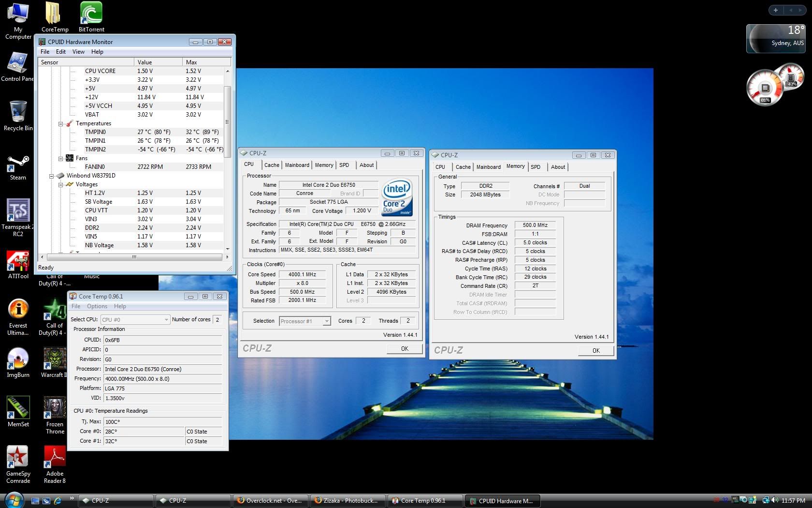The image size is (812, 508).
Task: Open the CoreTemp folder icon
Action: pyautogui.click(x=54, y=17)
